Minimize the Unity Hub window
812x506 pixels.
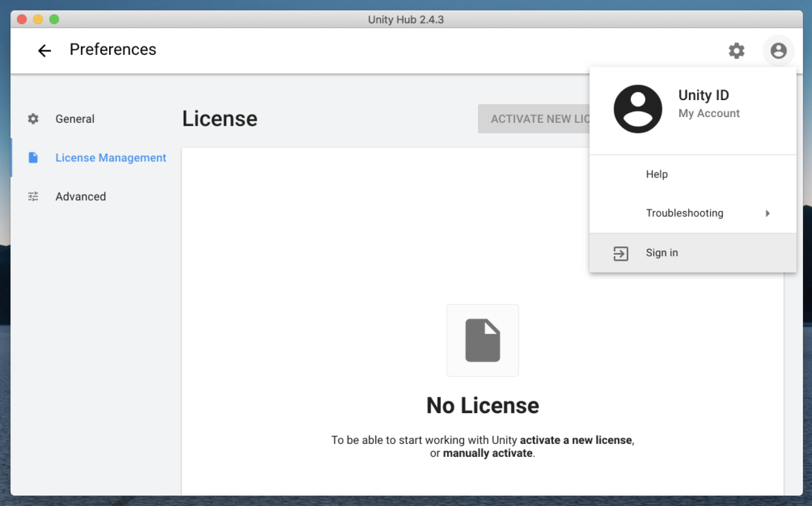point(38,20)
